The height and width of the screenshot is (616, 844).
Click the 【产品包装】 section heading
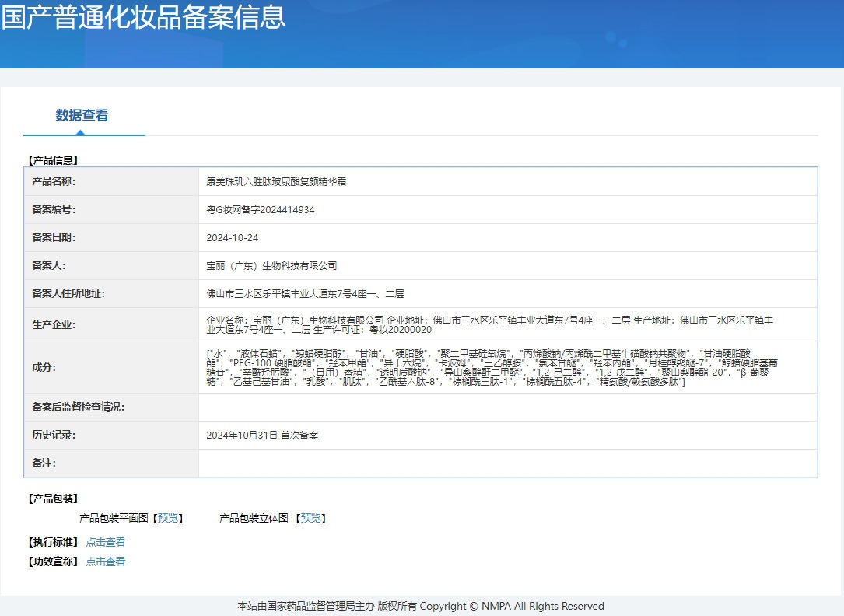point(54,499)
